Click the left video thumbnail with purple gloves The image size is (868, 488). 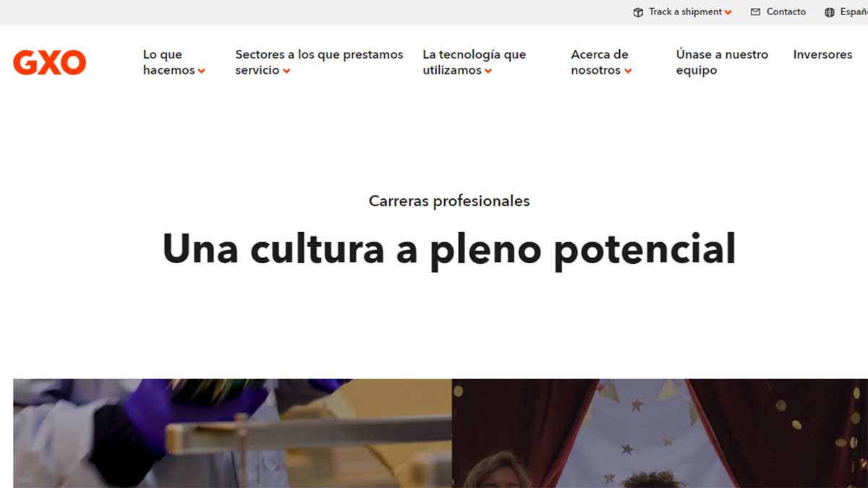click(231, 433)
